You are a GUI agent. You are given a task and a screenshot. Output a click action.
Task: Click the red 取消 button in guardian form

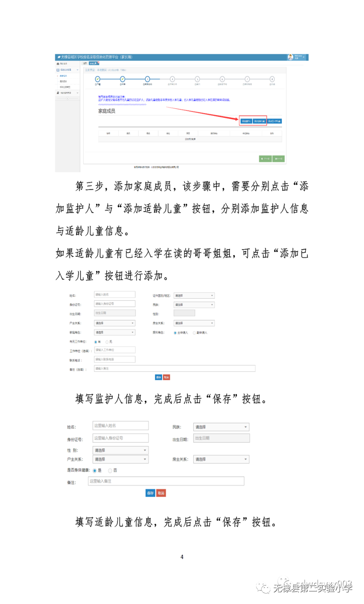pyautogui.click(x=167, y=377)
